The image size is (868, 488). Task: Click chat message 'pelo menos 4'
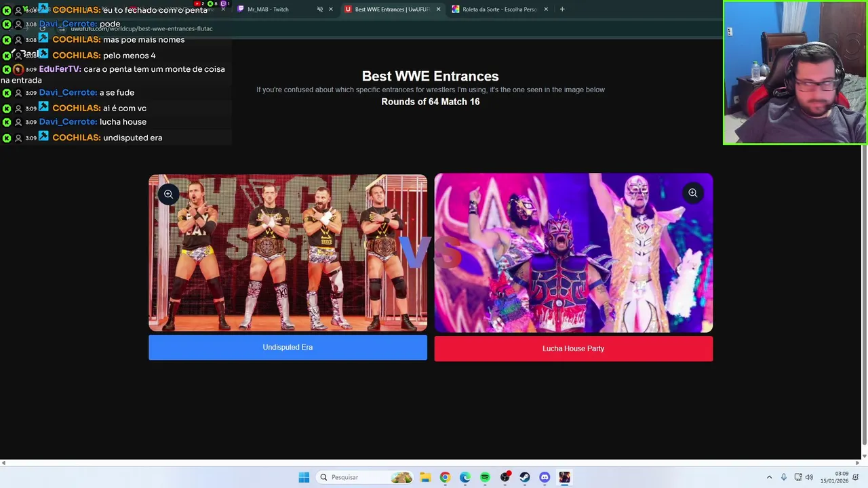[129, 56]
